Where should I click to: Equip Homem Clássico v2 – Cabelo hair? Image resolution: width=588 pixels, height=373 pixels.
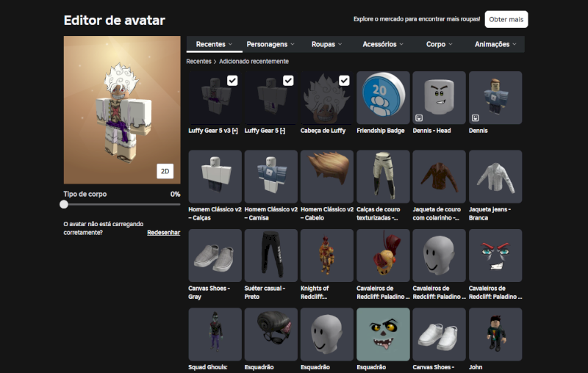point(327,176)
